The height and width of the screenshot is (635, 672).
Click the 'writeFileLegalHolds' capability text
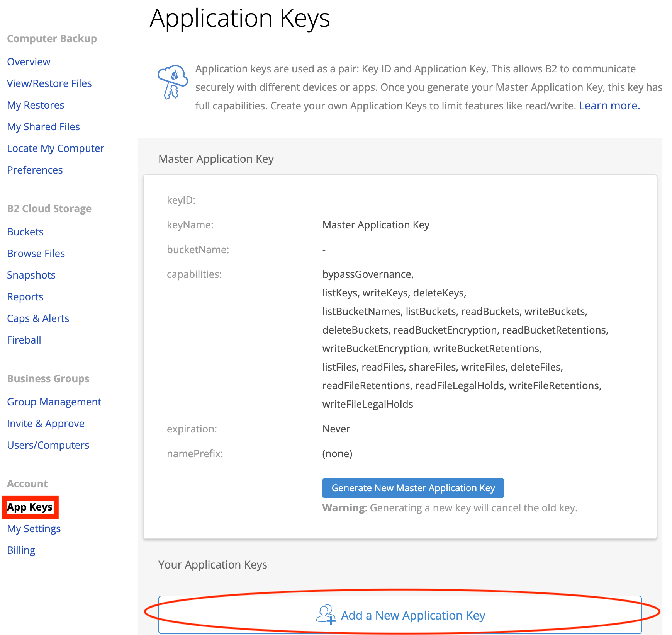(368, 404)
